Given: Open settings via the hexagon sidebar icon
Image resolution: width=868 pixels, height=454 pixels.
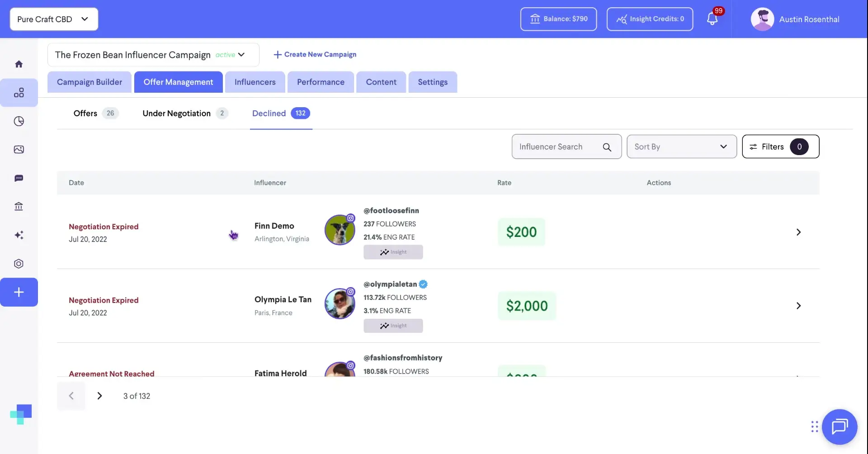Looking at the screenshot, I should point(19,263).
